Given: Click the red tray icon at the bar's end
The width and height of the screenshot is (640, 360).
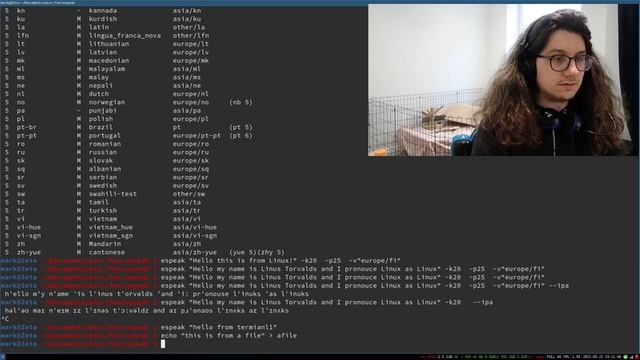Looking at the screenshot, I should (x=636, y=357).
